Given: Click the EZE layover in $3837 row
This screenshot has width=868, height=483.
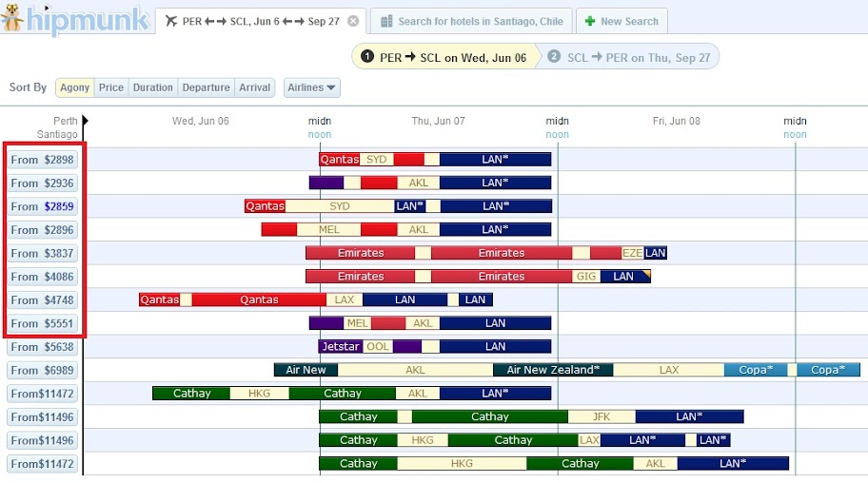Looking at the screenshot, I should [x=632, y=253].
